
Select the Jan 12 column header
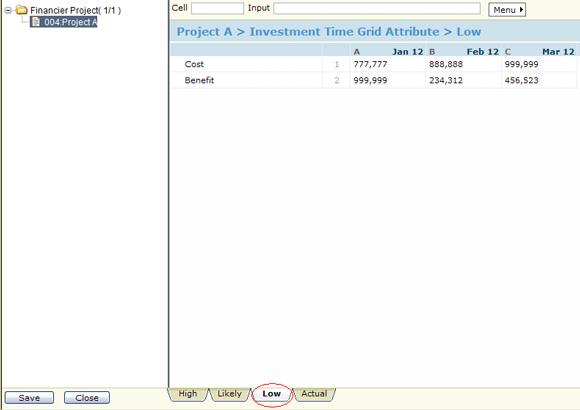pyautogui.click(x=388, y=51)
